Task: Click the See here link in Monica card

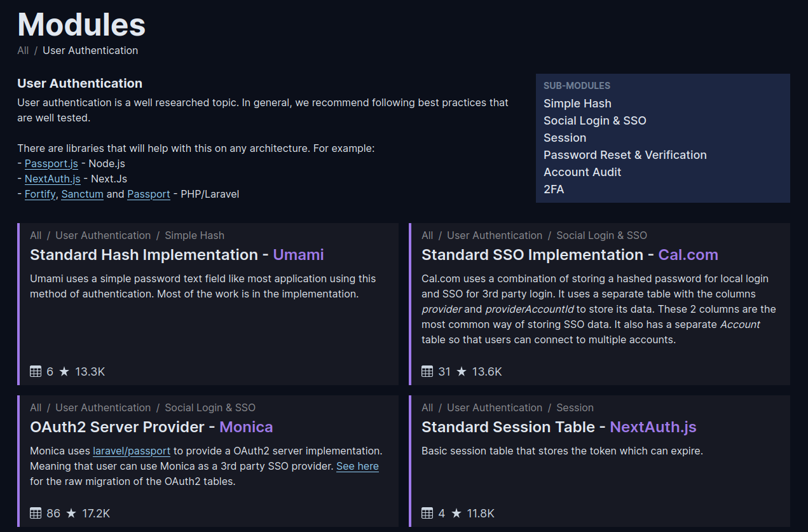Action: click(357, 466)
